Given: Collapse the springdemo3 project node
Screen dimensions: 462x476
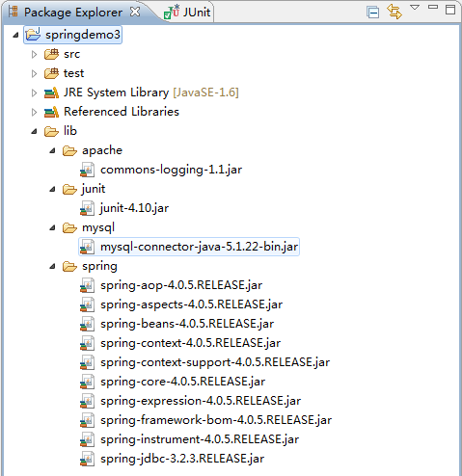Looking at the screenshot, I should [15, 35].
